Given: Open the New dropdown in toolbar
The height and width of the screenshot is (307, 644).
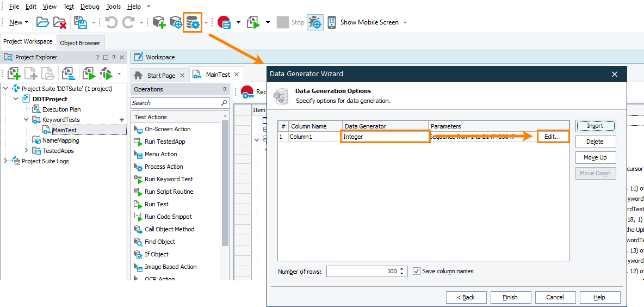Looking at the screenshot, I should pyautogui.click(x=19, y=22).
